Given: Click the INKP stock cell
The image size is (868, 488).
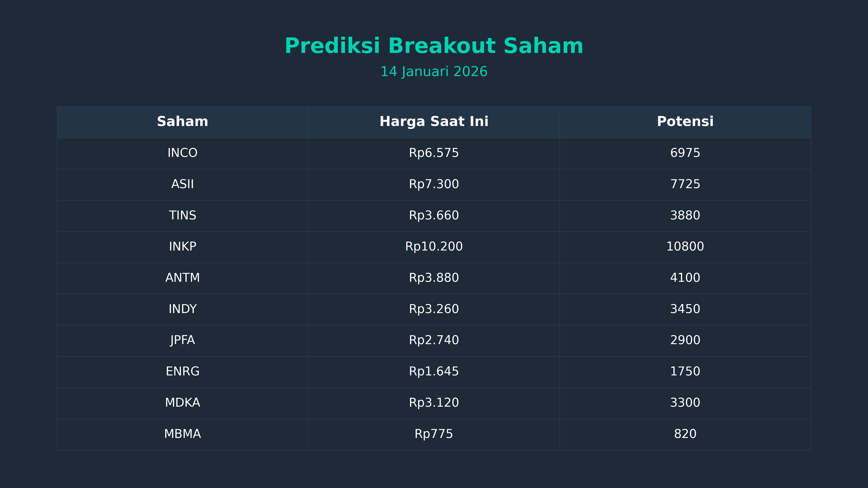Looking at the screenshot, I should 182,247.
